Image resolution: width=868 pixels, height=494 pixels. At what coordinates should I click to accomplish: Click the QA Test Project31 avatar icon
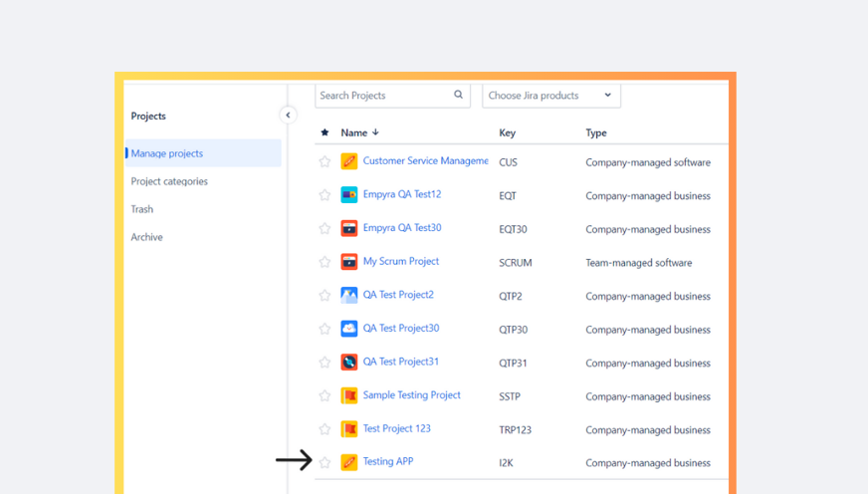348,363
